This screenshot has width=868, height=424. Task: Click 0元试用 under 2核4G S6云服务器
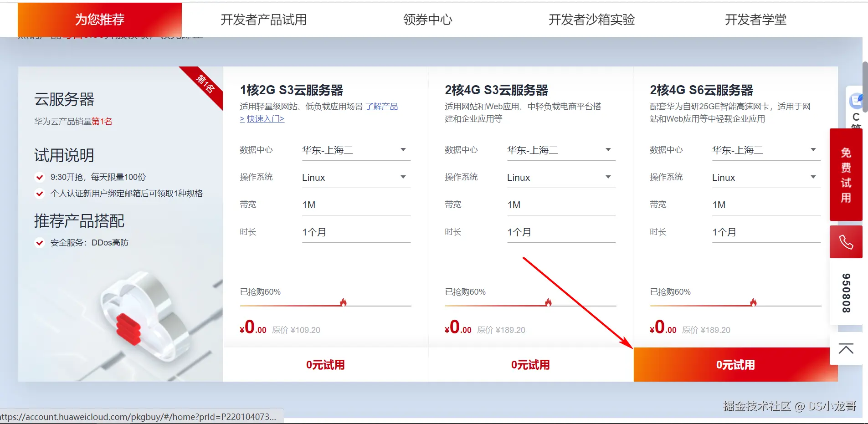click(x=735, y=365)
